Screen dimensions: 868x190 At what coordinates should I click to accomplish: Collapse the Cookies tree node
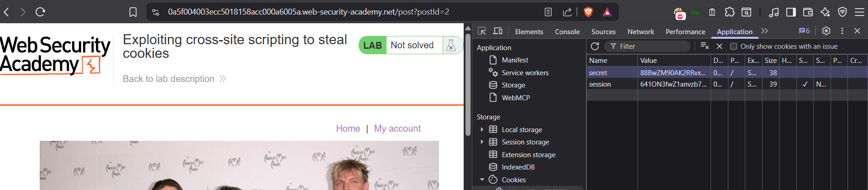coord(482,180)
